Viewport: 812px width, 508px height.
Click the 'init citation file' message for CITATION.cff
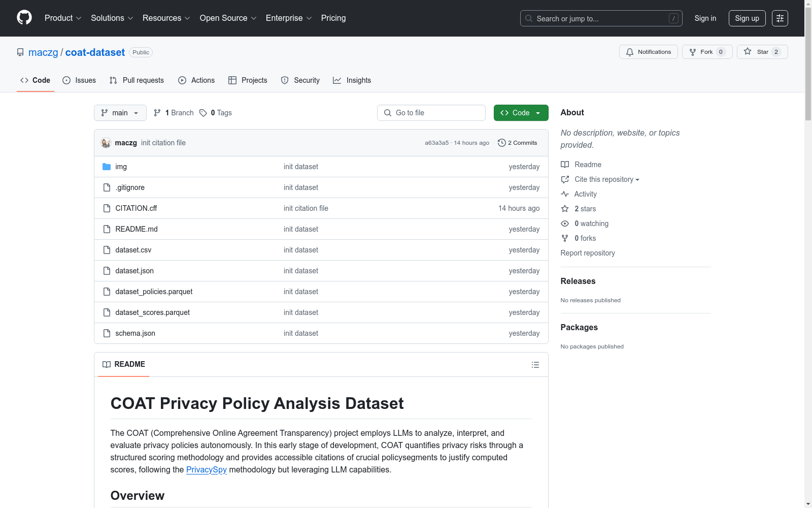pyautogui.click(x=306, y=208)
